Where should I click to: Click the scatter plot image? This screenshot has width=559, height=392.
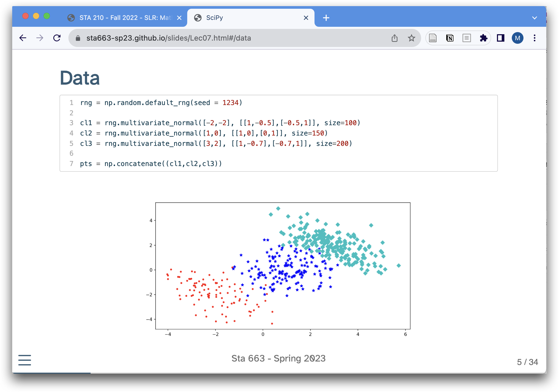pos(278,269)
